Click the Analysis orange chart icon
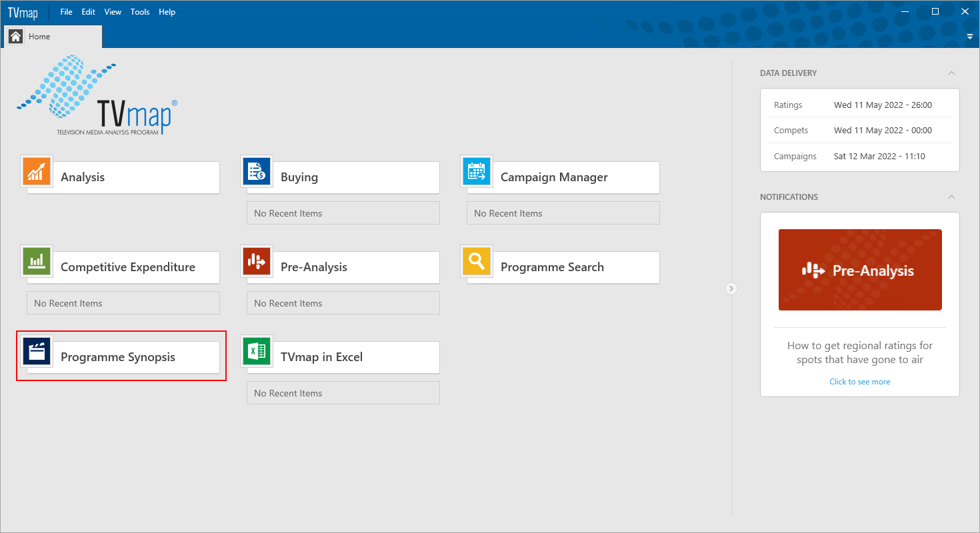This screenshot has height=533, width=980. 37,171
